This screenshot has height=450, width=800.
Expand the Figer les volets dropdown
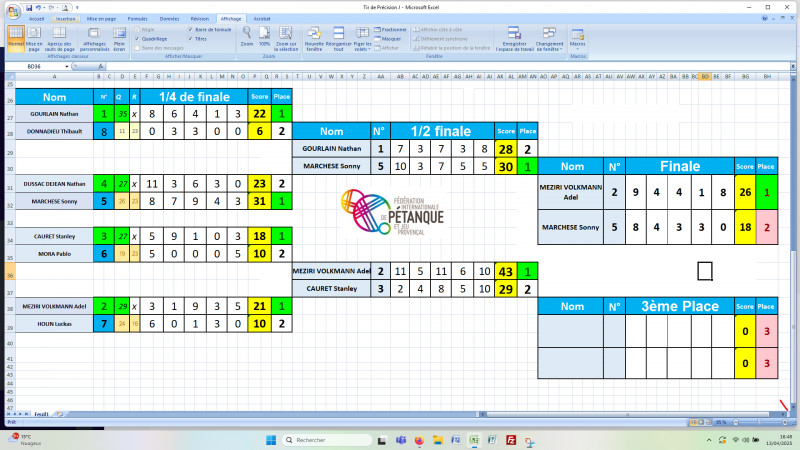(362, 44)
